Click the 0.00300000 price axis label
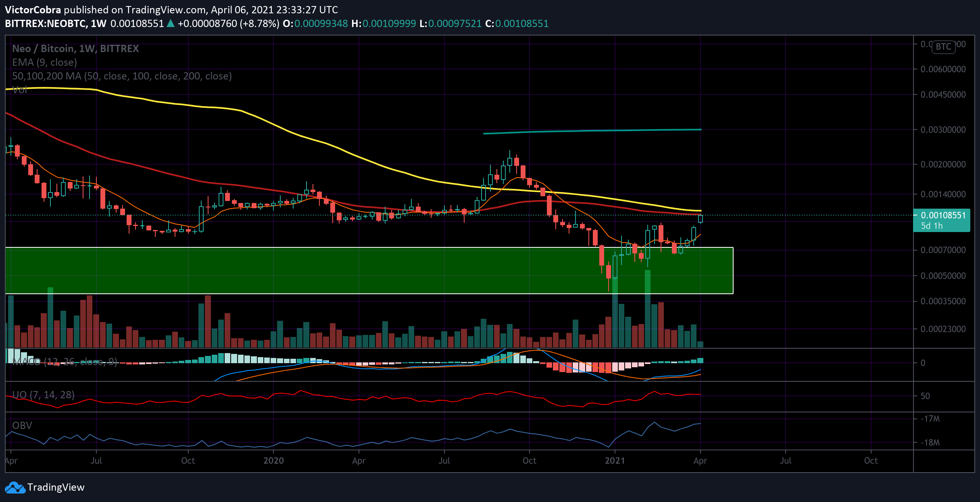Viewport: 980px width, 502px height. 943,130
